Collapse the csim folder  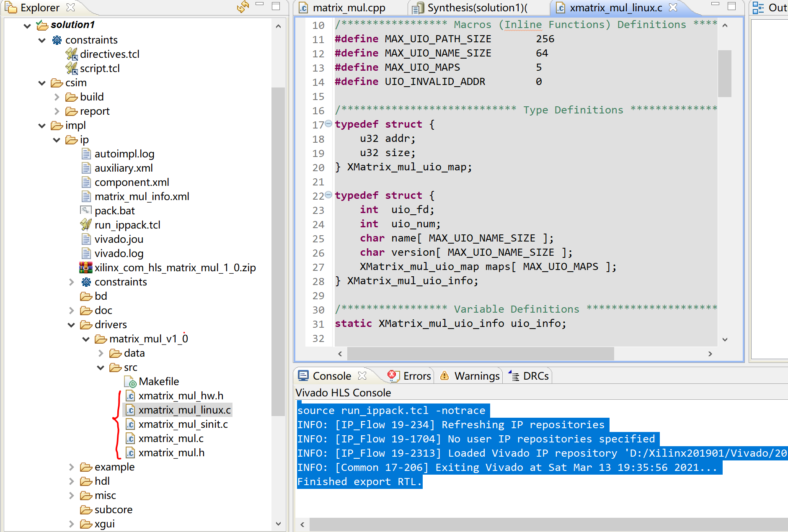click(42, 83)
